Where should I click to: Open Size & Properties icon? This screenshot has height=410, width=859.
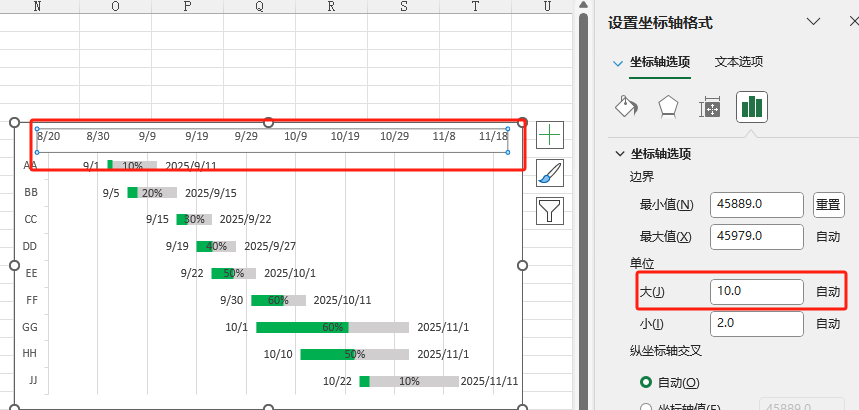[x=711, y=107]
